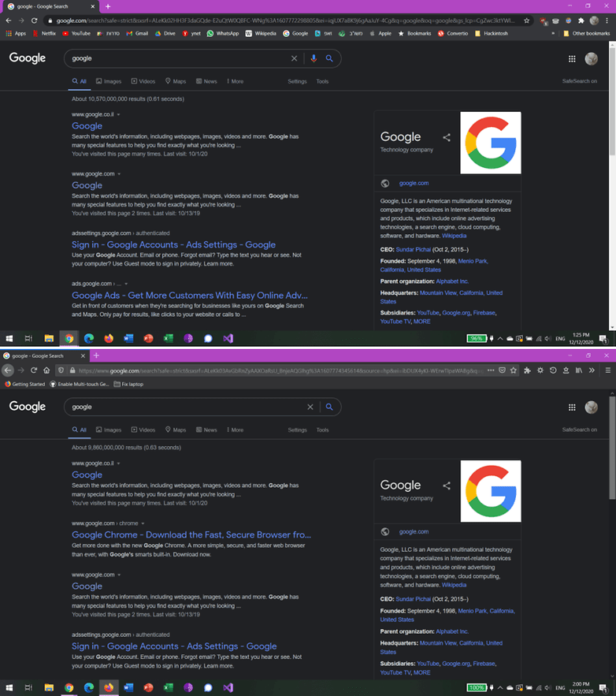
Task: Open the Netflix bookmark in Chrome
Action: [44, 33]
